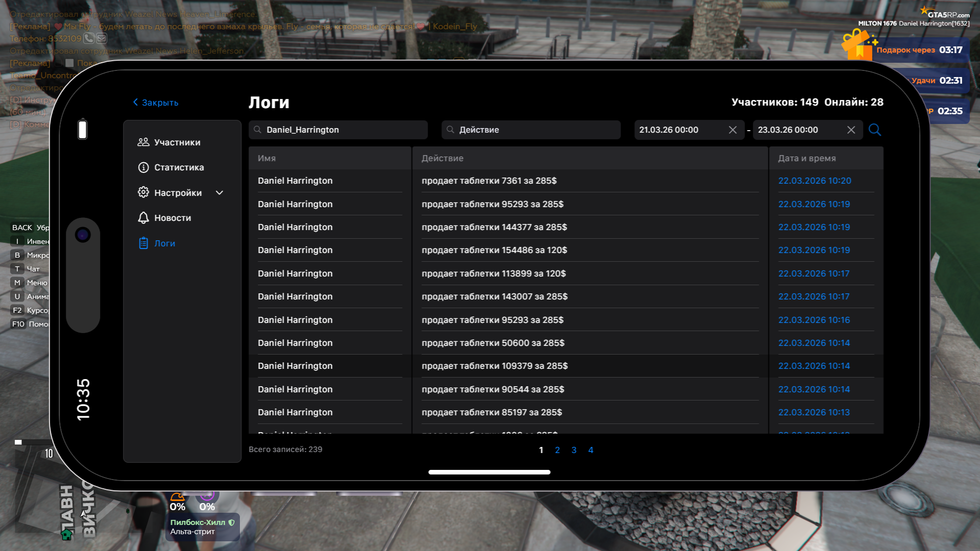Clear the start date 21.03.26 field
The width and height of the screenshot is (980, 551).
732,130
